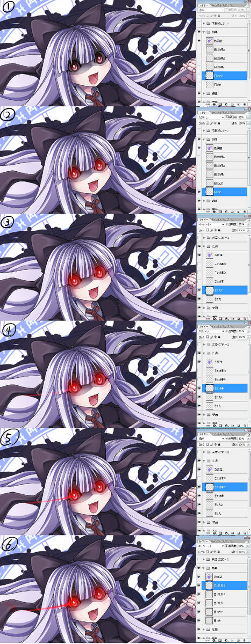Lock image pixels brush icon in step 3 panel
Viewport: 251px width, 644px height.
click(211, 230)
